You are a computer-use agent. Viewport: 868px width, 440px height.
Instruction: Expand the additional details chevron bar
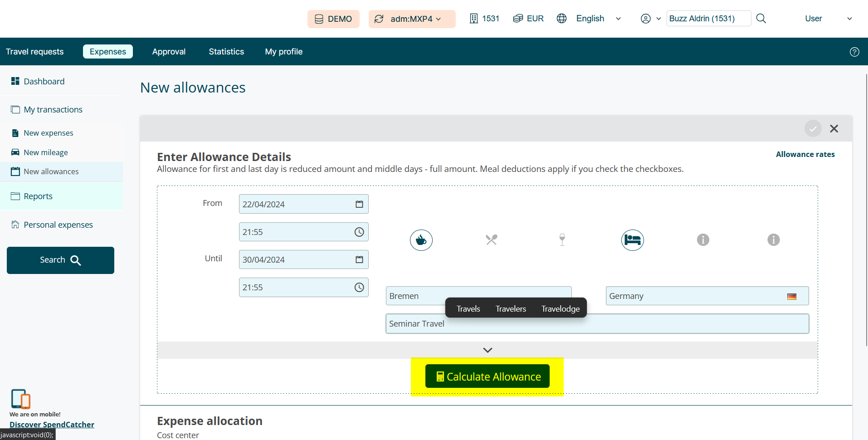click(x=488, y=350)
